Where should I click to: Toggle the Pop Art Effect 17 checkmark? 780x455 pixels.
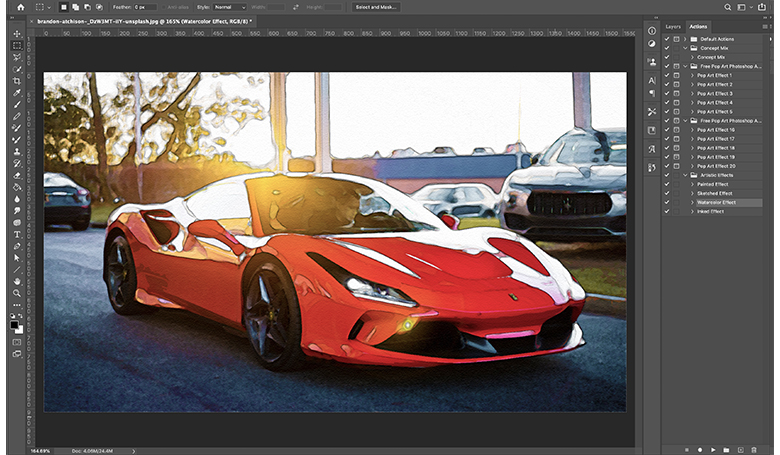pos(667,139)
